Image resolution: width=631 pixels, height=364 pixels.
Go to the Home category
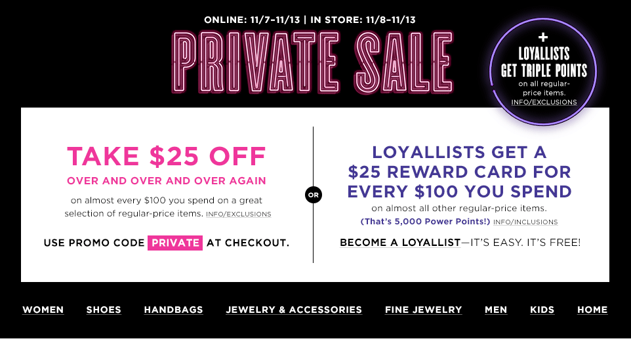click(592, 310)
